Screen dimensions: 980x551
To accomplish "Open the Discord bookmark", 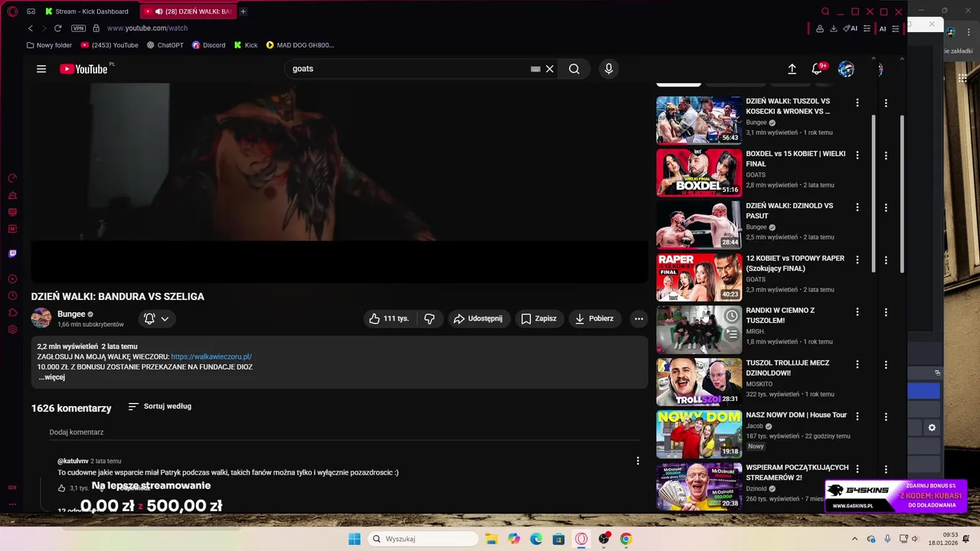I will click(208, 45).
